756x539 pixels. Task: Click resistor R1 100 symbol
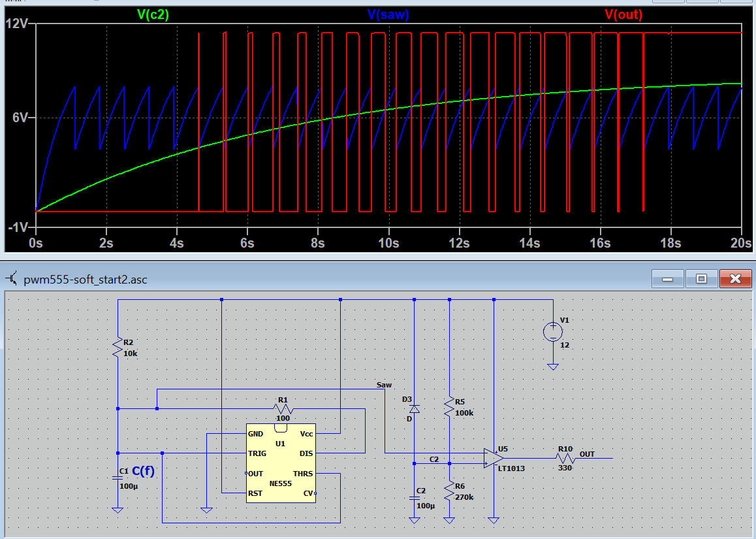coord(283,409)
